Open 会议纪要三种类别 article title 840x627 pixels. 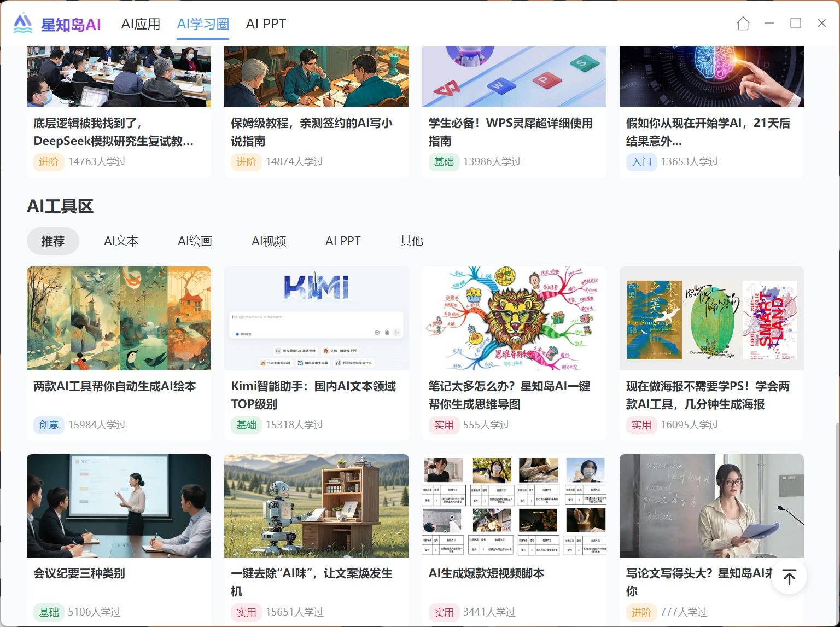79,573
